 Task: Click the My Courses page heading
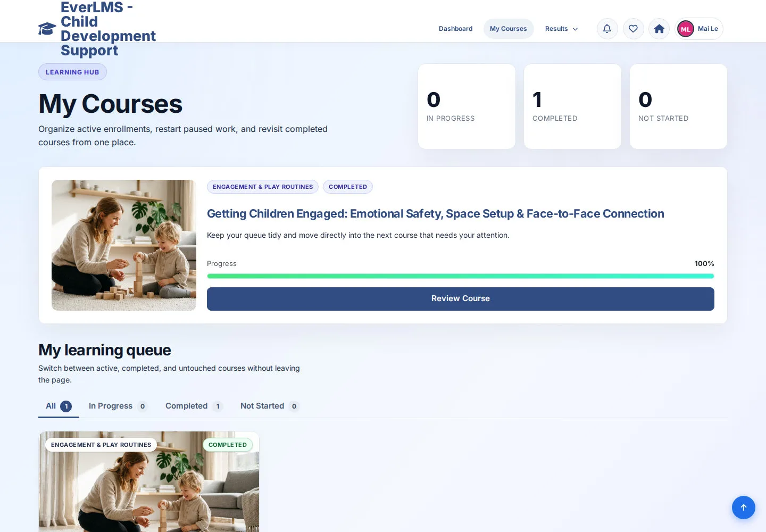110,104
